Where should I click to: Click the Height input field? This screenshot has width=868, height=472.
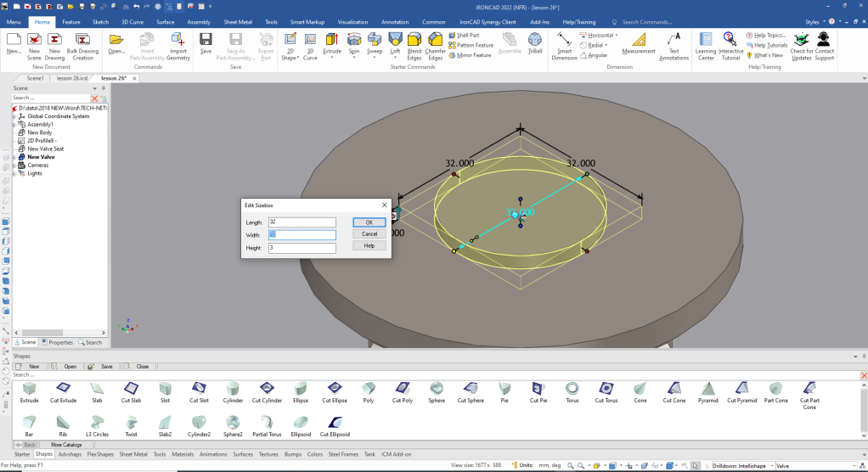pos(302,248)
